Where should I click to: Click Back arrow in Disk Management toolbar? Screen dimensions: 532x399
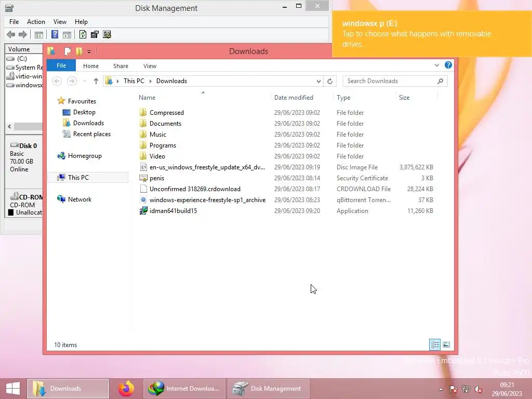(11, 34)
